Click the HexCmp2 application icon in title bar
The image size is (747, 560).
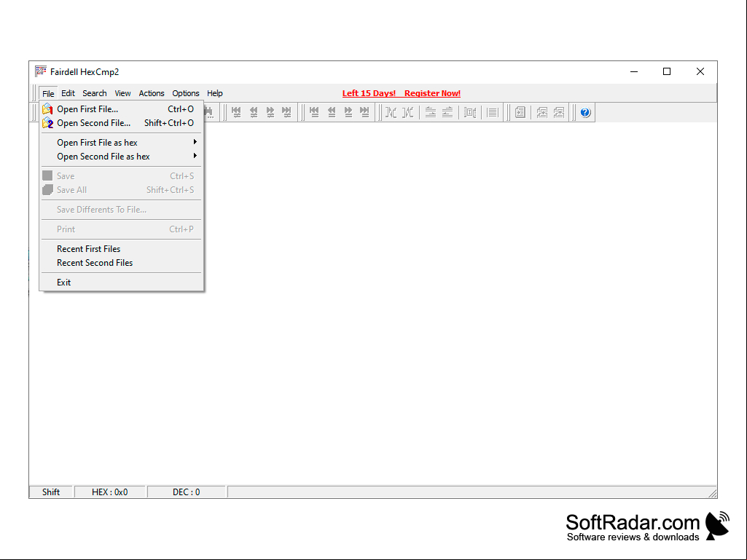point(41,71)
